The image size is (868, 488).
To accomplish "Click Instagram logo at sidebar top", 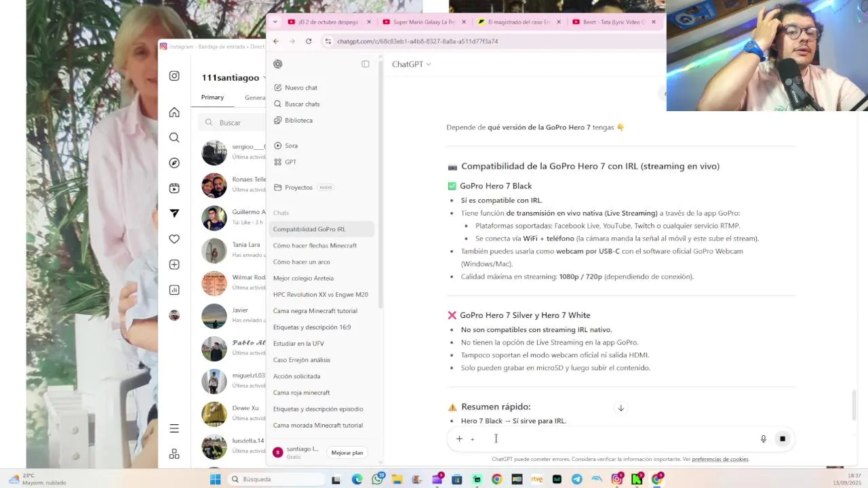I will point(174,76).
